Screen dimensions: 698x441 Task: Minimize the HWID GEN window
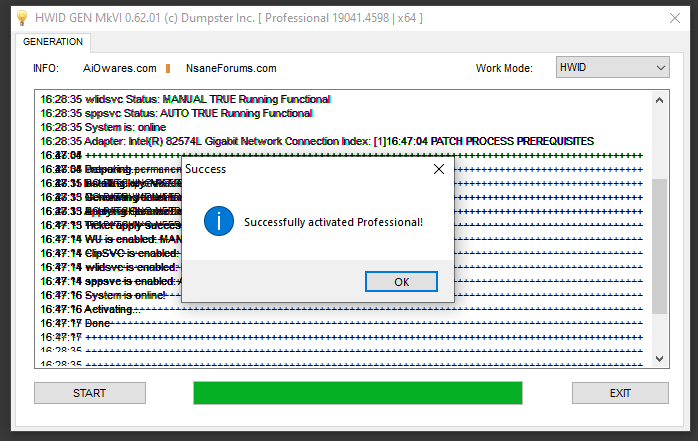pyautogui.click(x=577, y=16)
